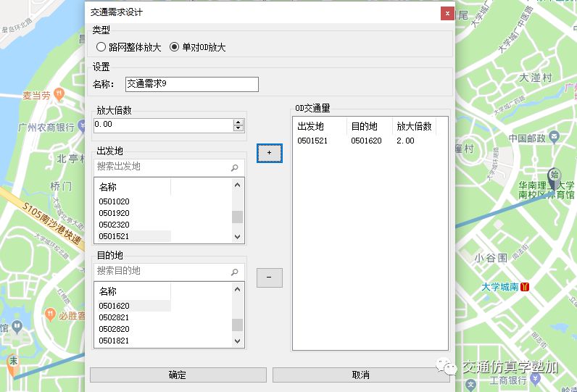
Task: Click the 大涉村 map label
Action: point(536,78)
